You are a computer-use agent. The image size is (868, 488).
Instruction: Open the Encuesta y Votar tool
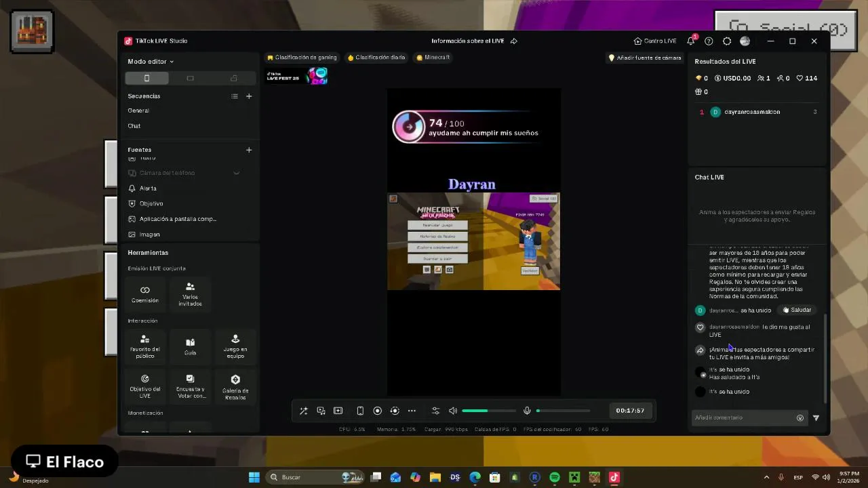[190, 386]
